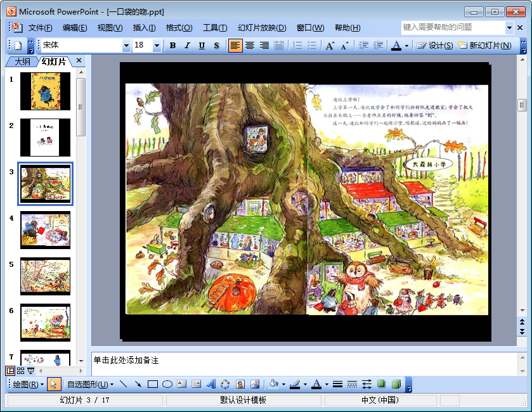This screenshot has height=412, width=532.
Task: Apply distributed text alignment
Action: (279, 46)
